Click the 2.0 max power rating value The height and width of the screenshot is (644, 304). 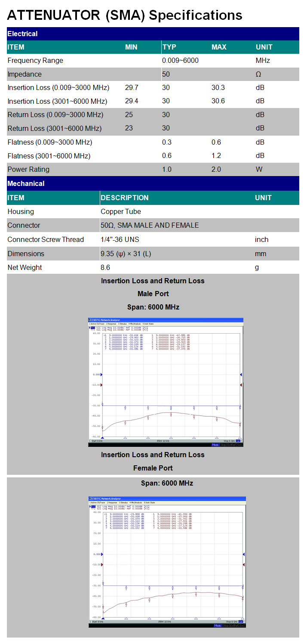click(x=216, y=169)
